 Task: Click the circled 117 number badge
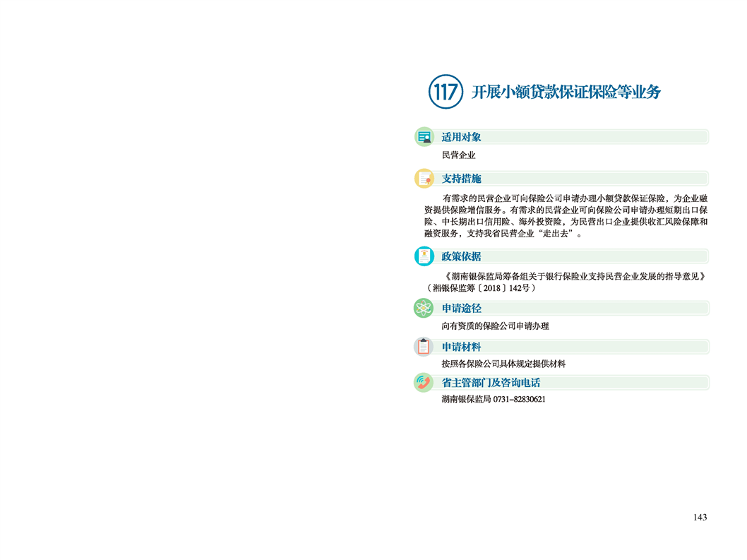point(446,92)
